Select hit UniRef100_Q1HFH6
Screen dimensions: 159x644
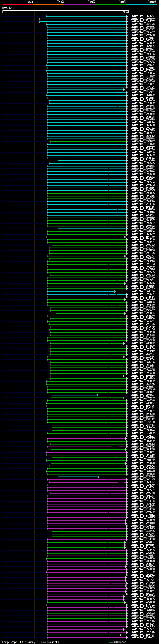[142, 204]
